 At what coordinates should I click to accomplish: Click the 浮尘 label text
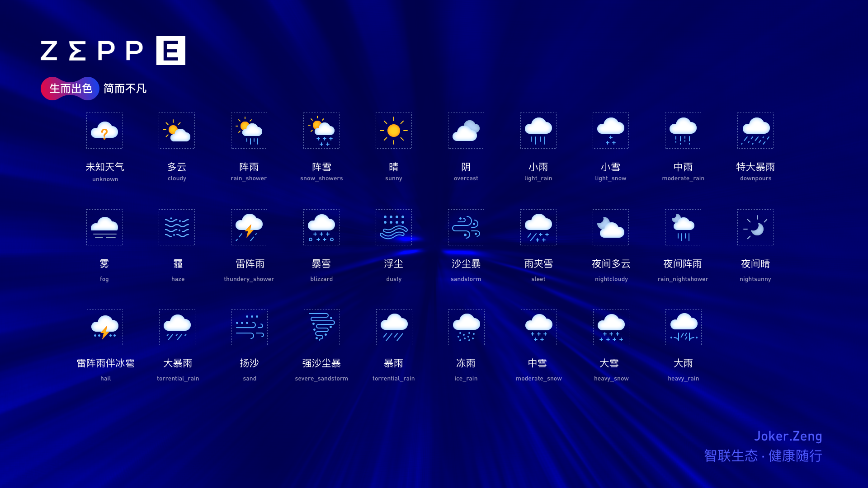coord(394,264)
